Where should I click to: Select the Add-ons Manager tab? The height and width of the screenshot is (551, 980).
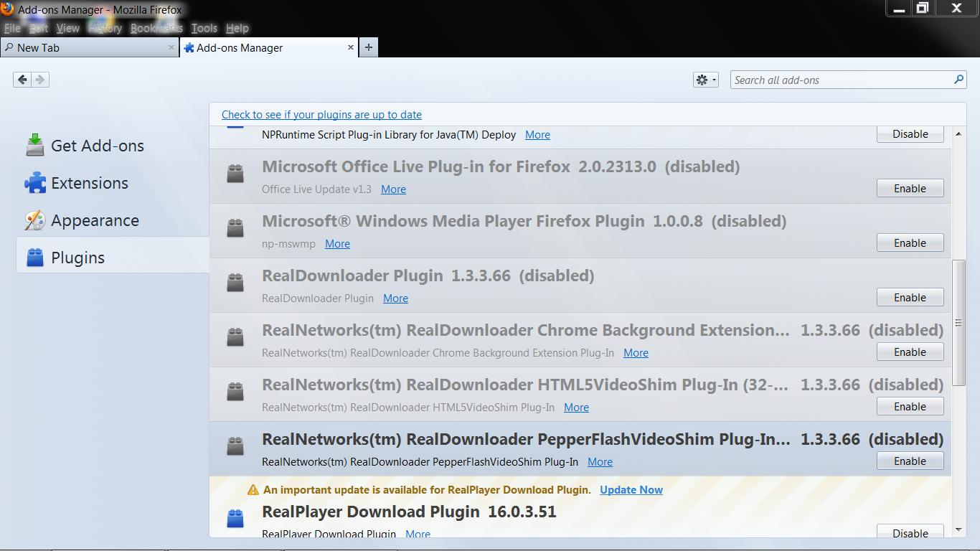(268, 47)
